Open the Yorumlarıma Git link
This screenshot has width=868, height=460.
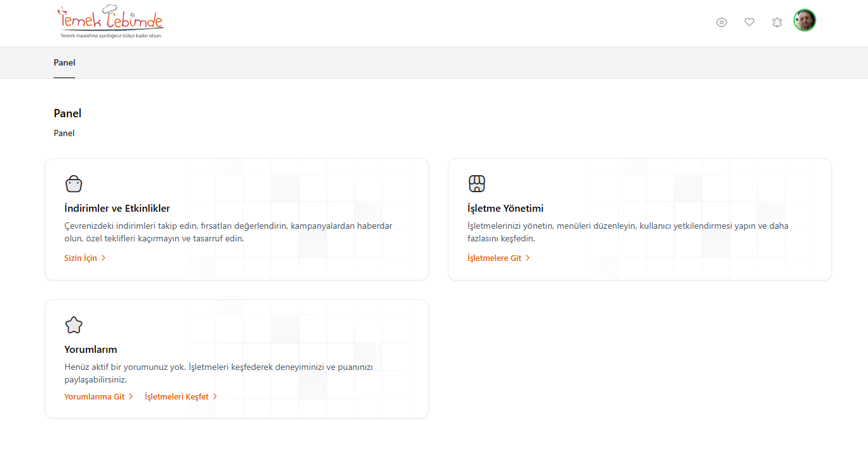coord(99,396)
